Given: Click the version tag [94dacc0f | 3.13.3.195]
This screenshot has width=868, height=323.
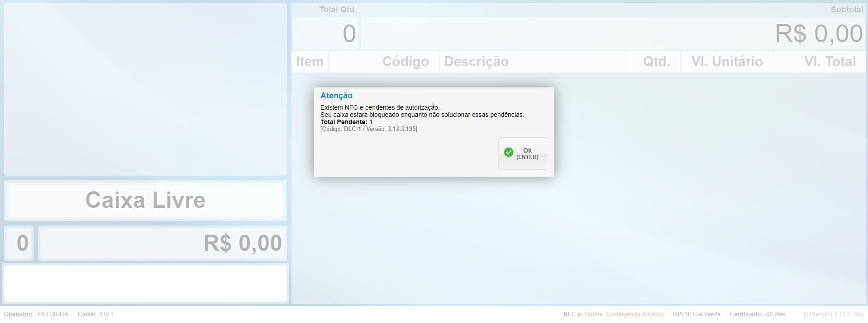Looking at the screenshot, I should tap(834, 314).
